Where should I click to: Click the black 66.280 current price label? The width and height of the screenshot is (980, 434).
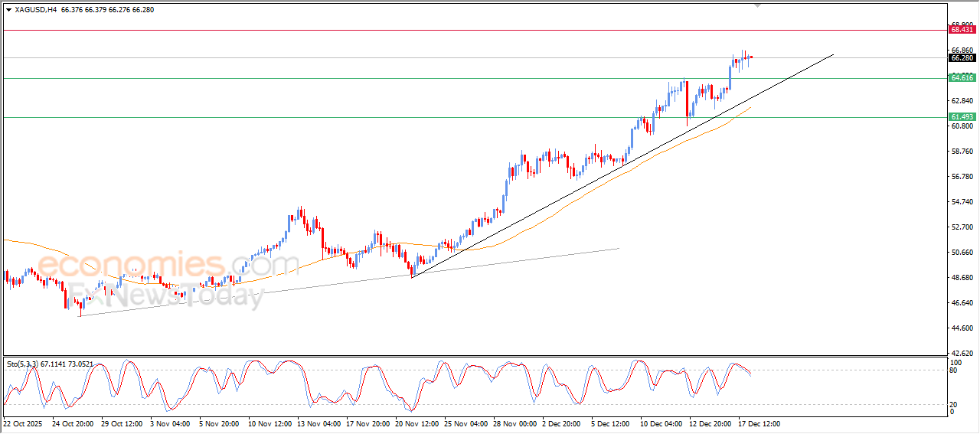pyautogui.click(x=962, y=57)
